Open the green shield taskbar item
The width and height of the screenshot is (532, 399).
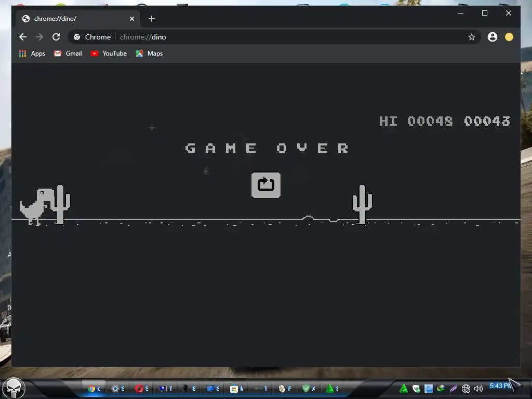pyautogui.click(x=309, y=389)
